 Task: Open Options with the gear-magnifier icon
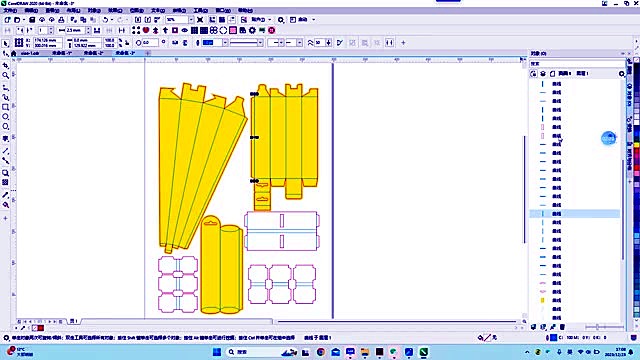click(281, 20)
